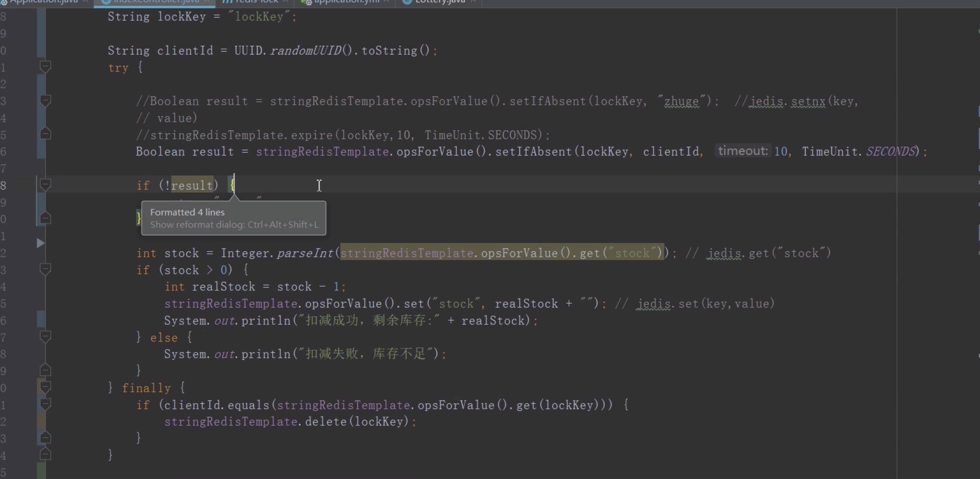Click the Formatted 4 lines popup text
This screenshot has width=980, height=479.
[x=187, y=212]
